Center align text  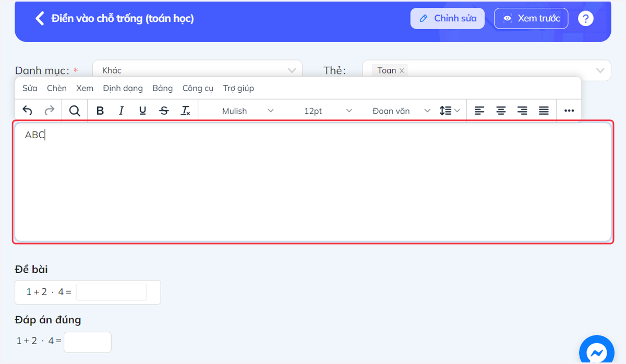[501, 111]
